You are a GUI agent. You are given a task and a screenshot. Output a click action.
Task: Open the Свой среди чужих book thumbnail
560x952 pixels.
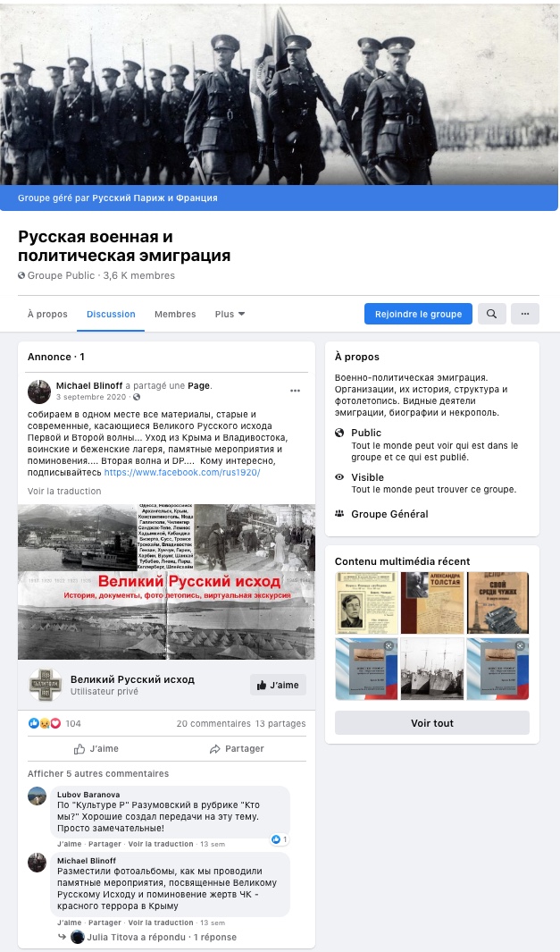[x=497, y=602]
